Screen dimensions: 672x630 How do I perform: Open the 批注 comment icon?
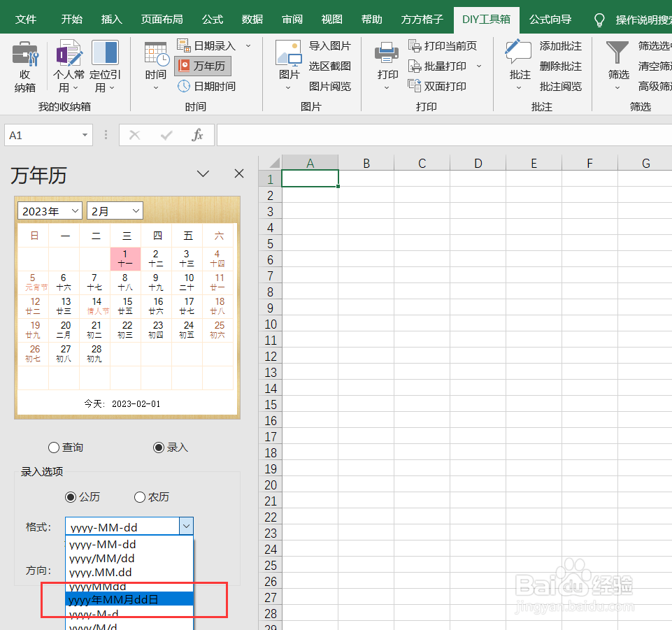518,53
